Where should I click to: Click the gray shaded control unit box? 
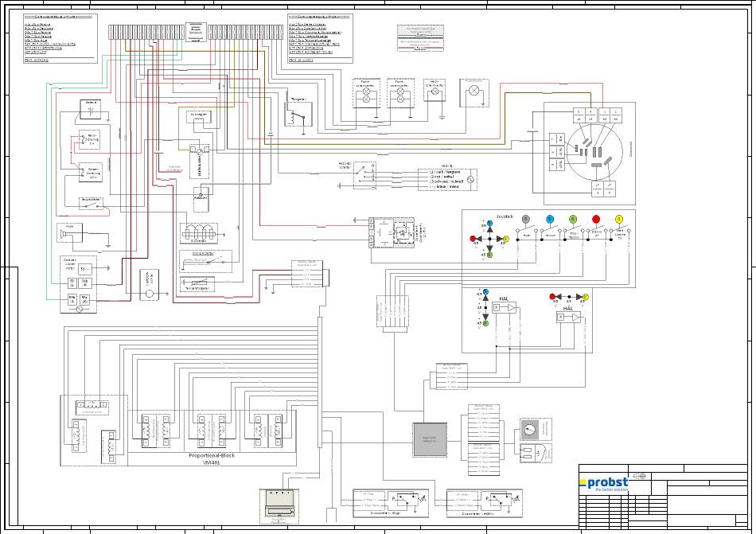pyautogui.click(x=430, y=439)
